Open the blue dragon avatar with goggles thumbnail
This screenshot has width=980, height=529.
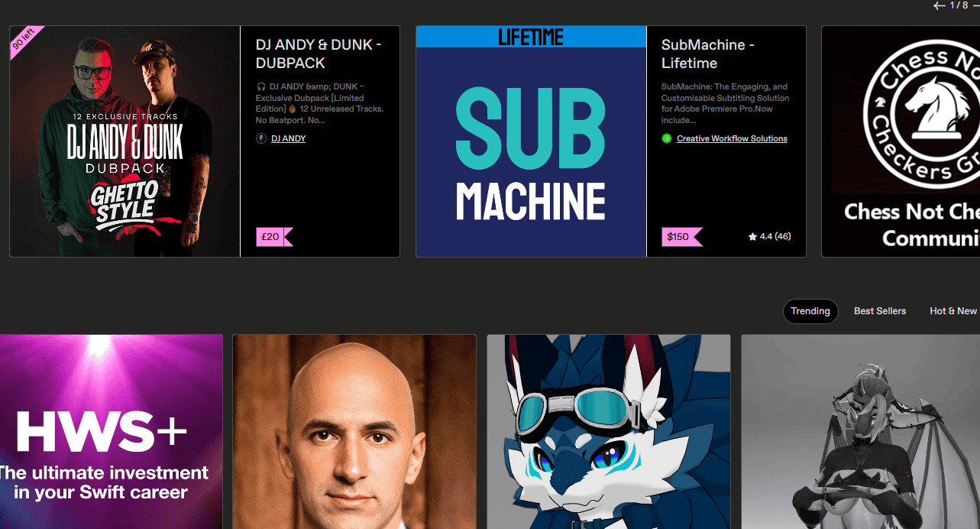(609, 431)
